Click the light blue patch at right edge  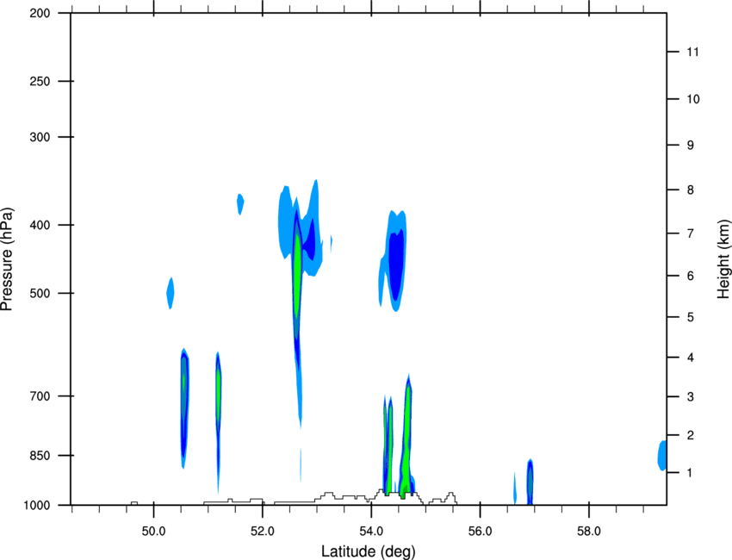click(x=662, y=456)
